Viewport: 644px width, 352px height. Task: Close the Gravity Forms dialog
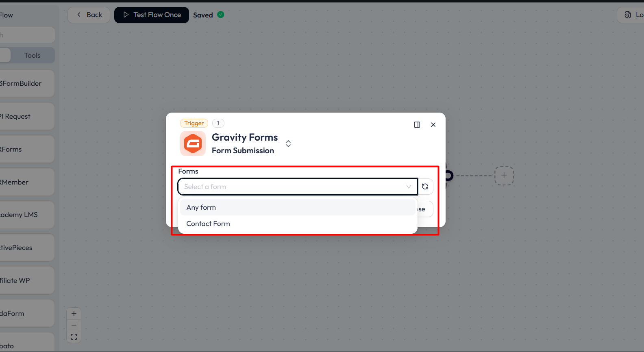pyautogui.click(x=433, y=125)
